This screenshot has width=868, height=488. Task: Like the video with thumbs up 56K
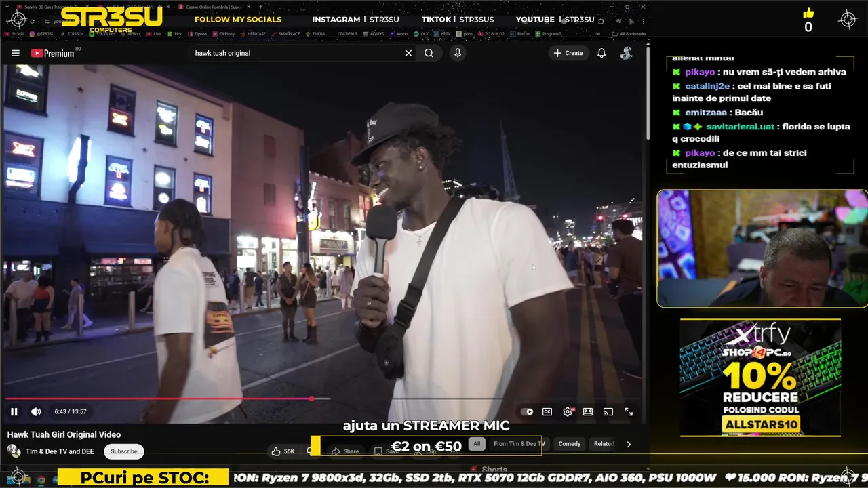[283, 451]
